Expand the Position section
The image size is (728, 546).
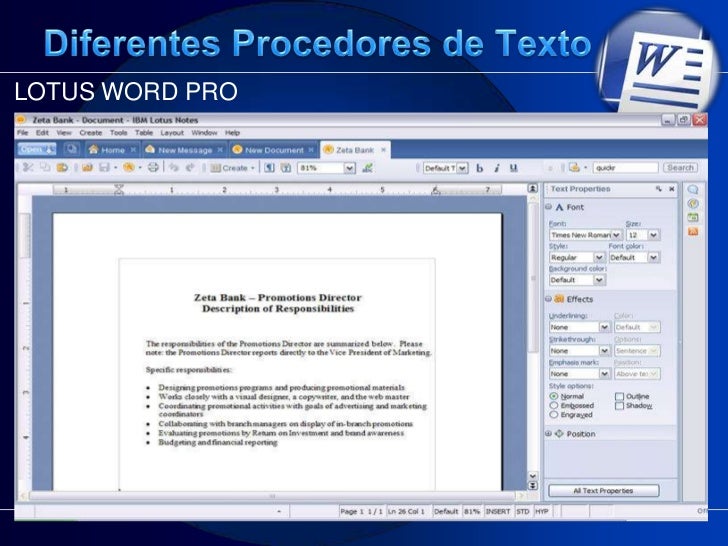click(x=548, y=434)
